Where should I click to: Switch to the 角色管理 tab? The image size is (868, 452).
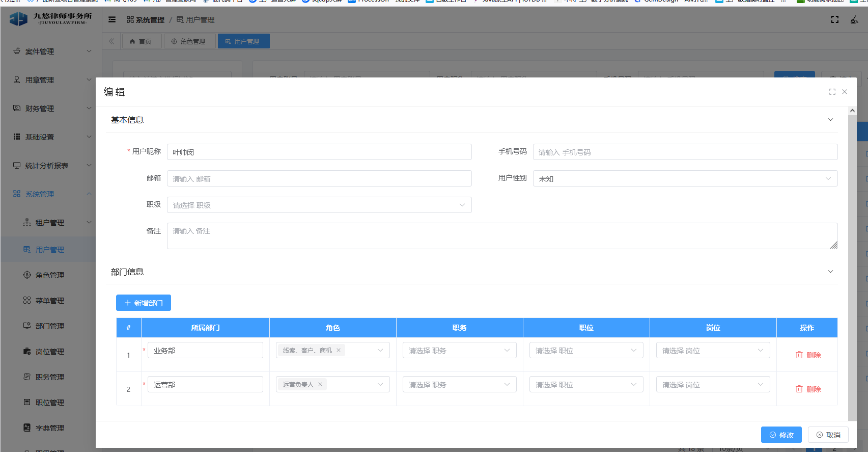pyautogui.click(x=189, y=41)
